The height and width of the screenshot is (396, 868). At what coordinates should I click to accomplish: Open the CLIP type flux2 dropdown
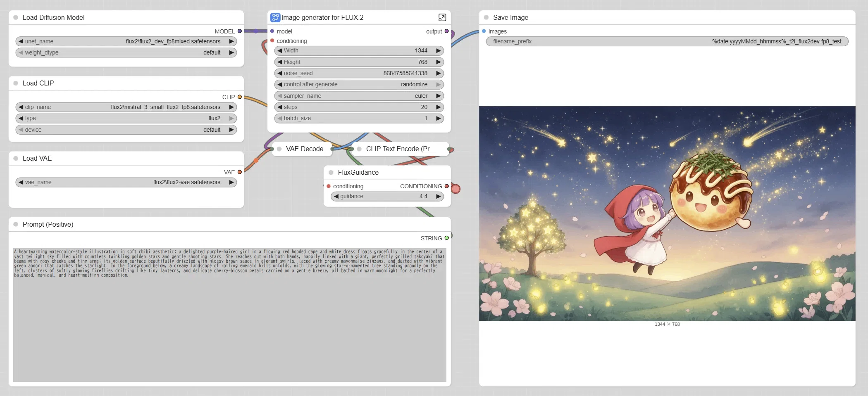pyautogui.click(x=126, y=118)
